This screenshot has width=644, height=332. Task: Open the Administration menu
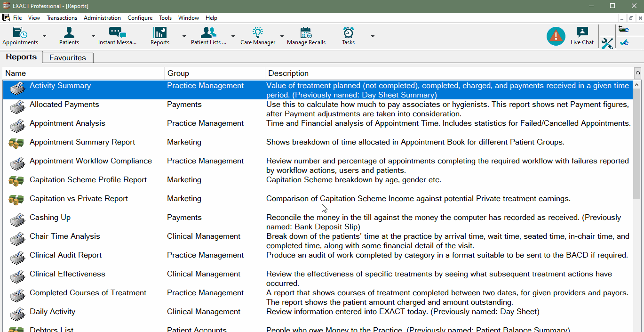(x=102, y=18)
